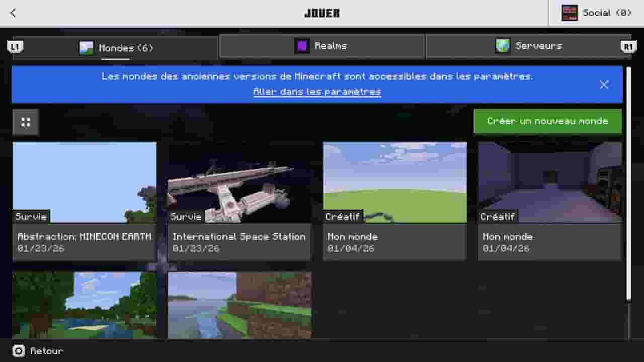Switch to the Realms tab
This screenshot has height=362, width=644.
pyautogui.click(x=322, y=46)
